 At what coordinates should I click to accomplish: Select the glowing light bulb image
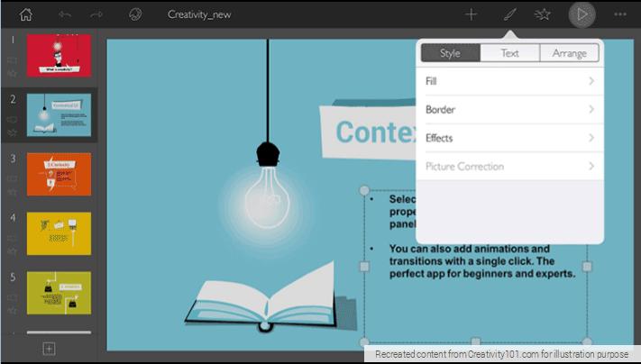(x=268, y=197)
